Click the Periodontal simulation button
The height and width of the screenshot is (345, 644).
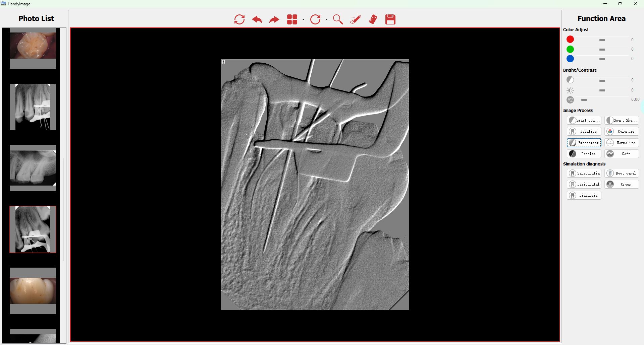click(584, 184)
